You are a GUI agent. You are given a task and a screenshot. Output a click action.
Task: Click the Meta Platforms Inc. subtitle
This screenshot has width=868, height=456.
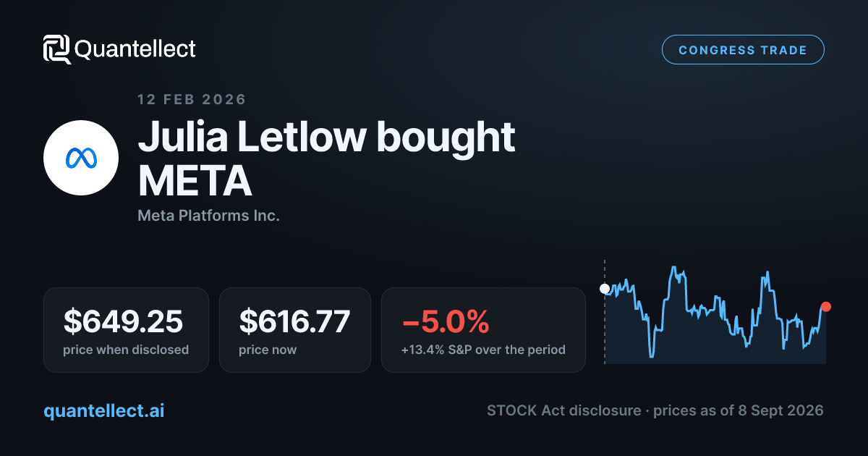tap(208, 216)
